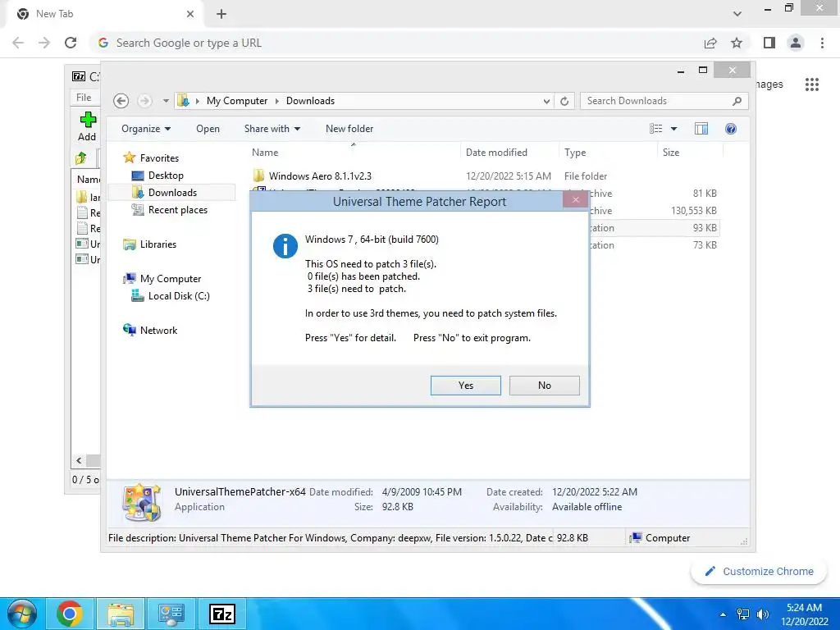Open Explorer help icon

pyautogui.click(x=731, y=129)
